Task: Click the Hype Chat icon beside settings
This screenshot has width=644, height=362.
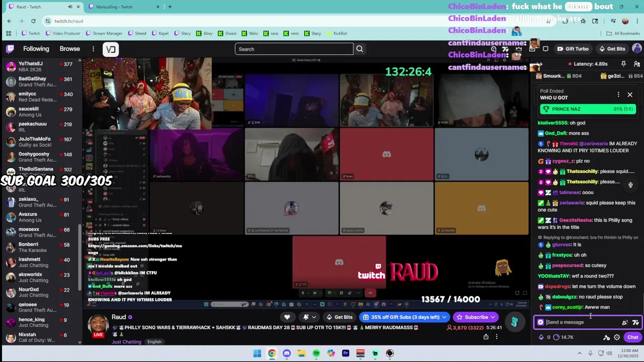Action: 606,337
